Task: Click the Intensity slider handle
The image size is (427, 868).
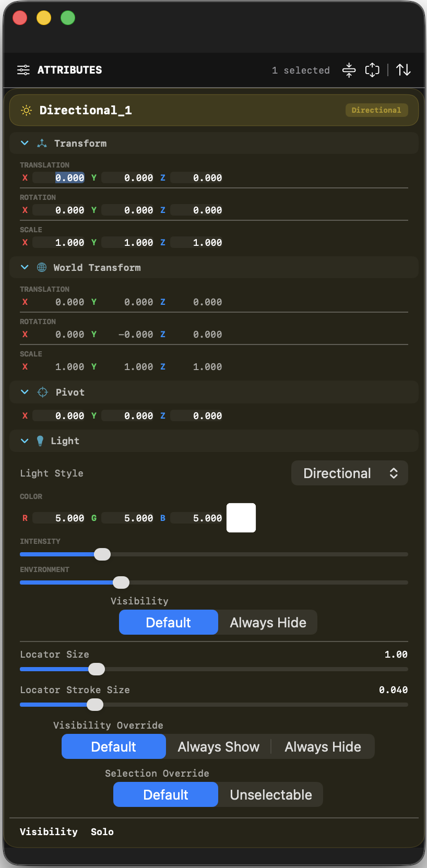Action: click(102, 554)
